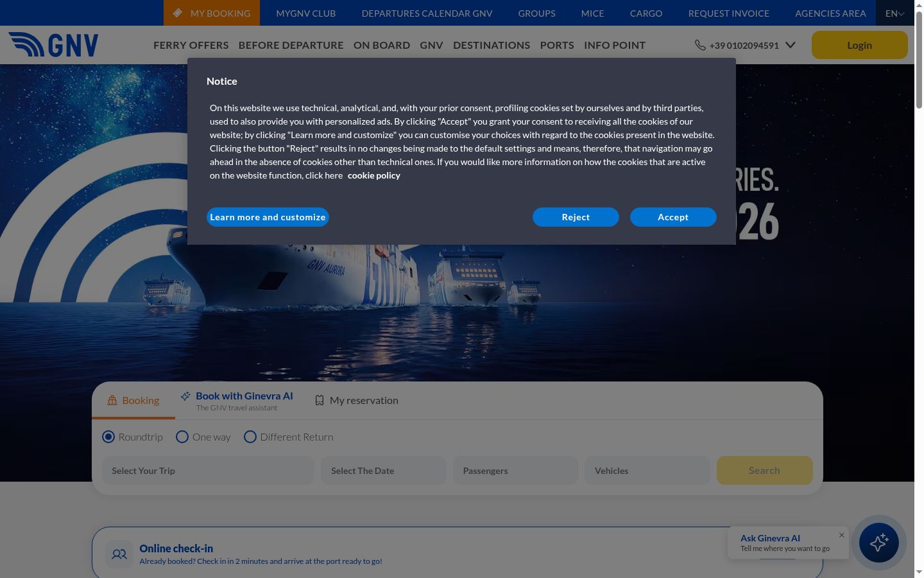This screenshot has height=578, width=924.
Task: Click the phone handset icon
Action: point(700,45)
